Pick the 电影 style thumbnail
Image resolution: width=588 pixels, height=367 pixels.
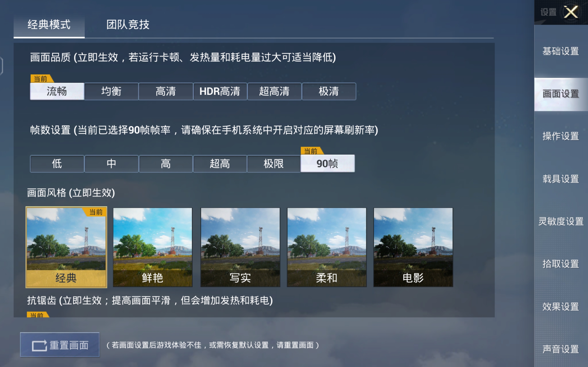click(413, 247)
